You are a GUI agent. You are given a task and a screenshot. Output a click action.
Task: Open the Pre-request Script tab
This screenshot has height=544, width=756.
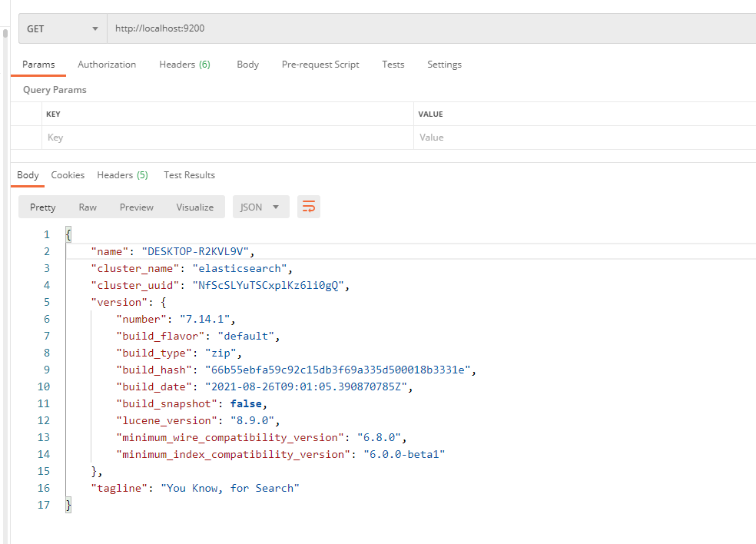pyautogui.click(x=320, y=65)
